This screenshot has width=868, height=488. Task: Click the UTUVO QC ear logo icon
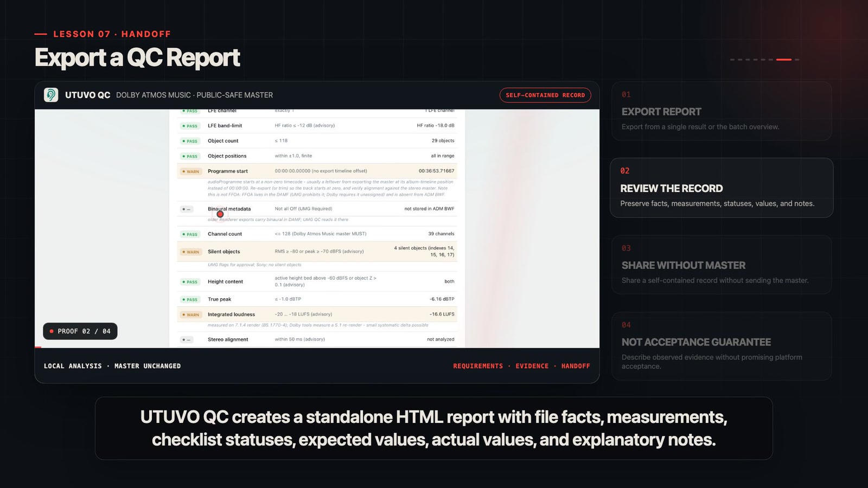pos(51,95)
